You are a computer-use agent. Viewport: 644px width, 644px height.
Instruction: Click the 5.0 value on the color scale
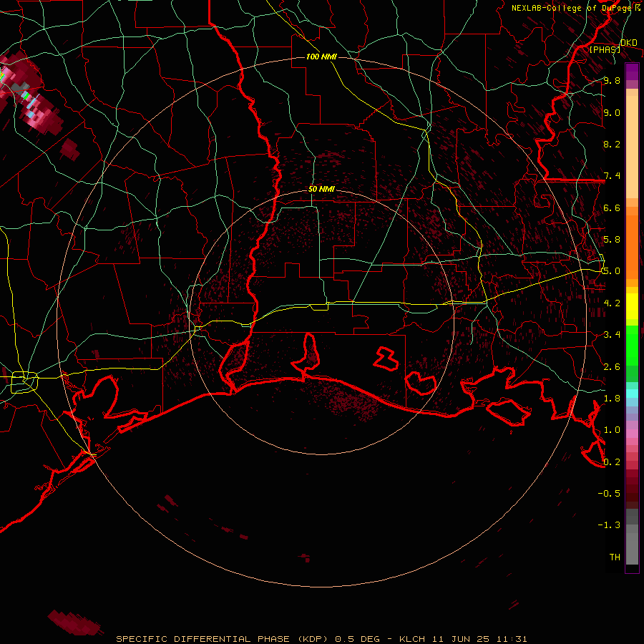[x=612, y=271]
